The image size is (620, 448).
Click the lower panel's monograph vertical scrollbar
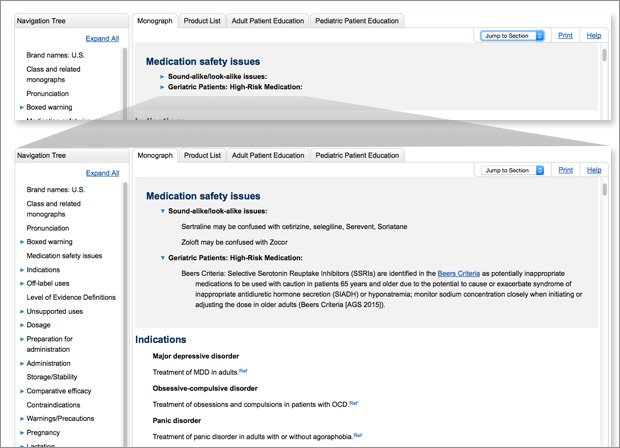click(x=604, y=300)
